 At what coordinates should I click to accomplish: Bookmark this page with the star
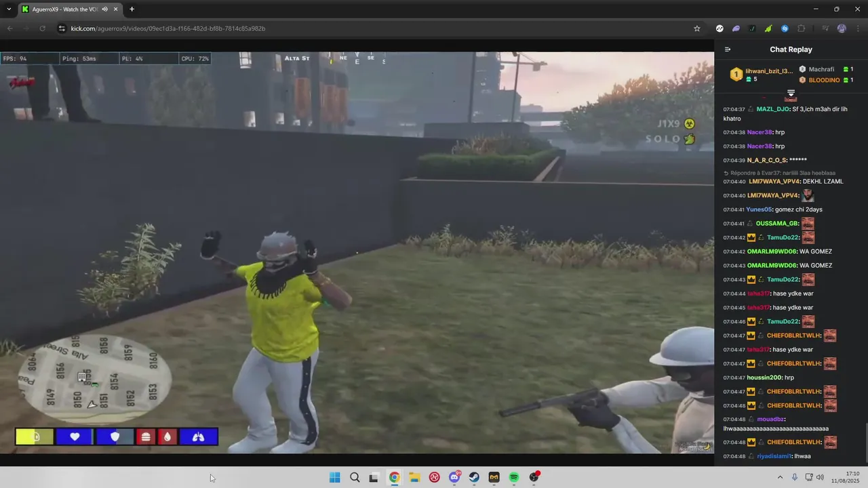click(696, 28)
